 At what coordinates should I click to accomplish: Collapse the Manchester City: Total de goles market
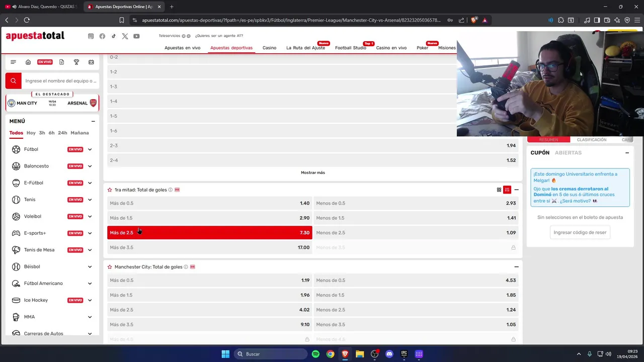[x=516, y=267]
